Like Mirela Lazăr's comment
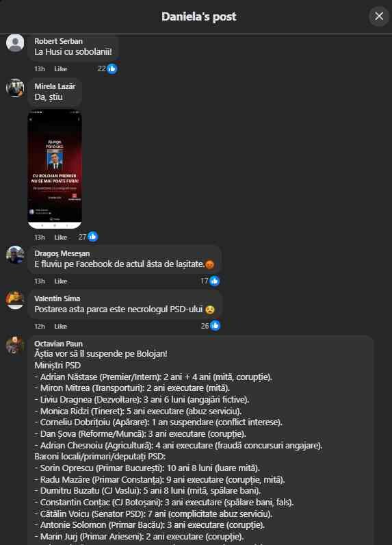This screenshot has width=392, height=545. pos(60,238)
